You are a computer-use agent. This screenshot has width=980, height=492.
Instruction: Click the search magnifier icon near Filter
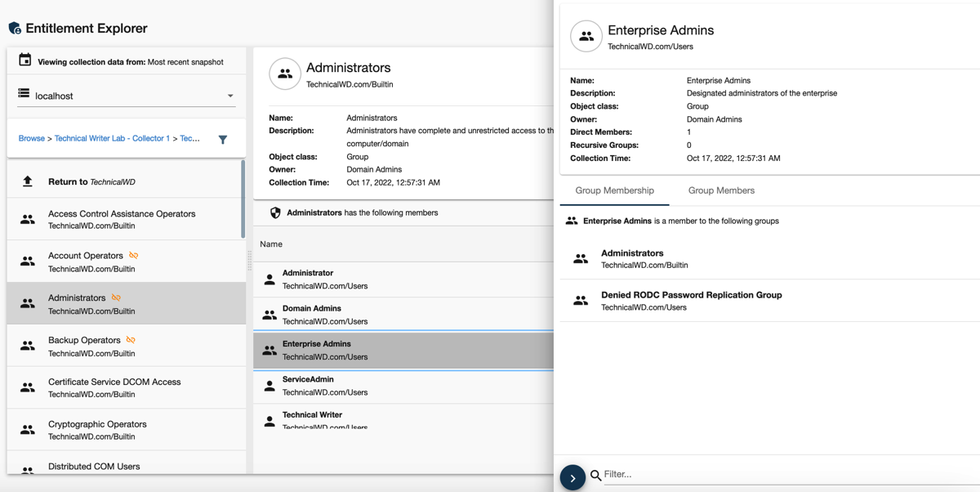[596, 475]
